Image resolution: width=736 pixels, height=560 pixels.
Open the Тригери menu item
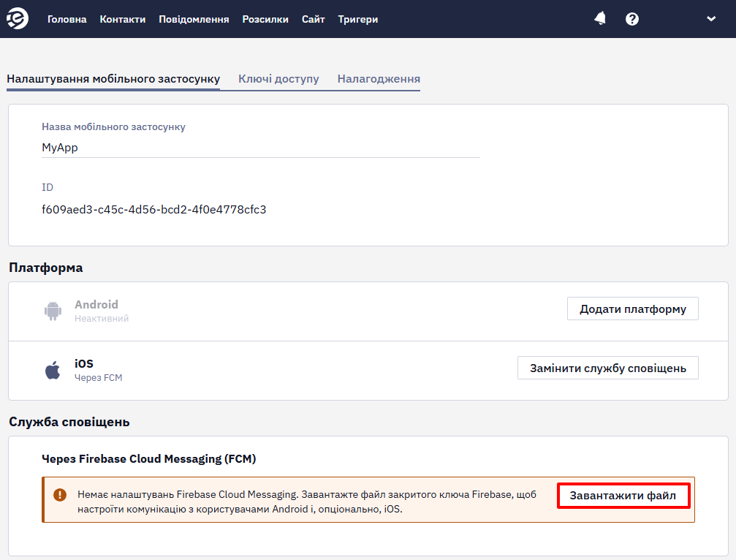tap(357, 19)
